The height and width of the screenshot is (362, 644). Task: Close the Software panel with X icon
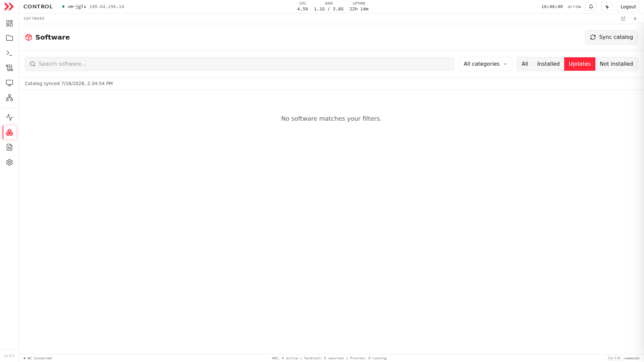click(x=635, y=19)
